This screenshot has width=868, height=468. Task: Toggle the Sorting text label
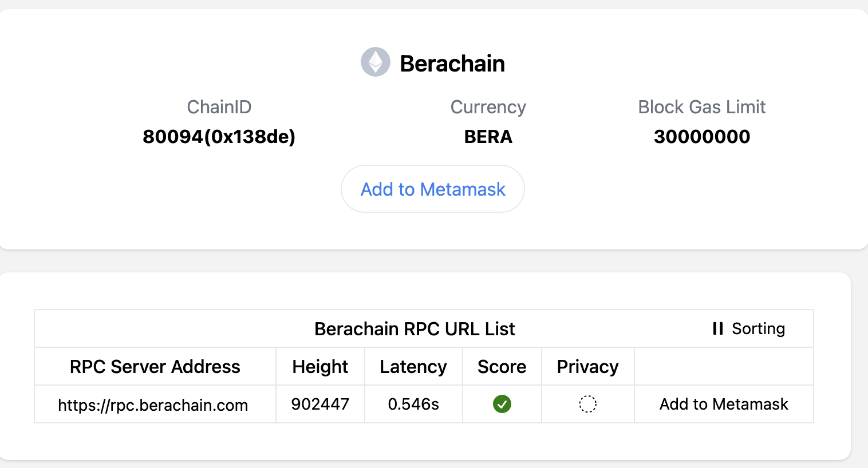pyautogui.click(x=758, y=328)
